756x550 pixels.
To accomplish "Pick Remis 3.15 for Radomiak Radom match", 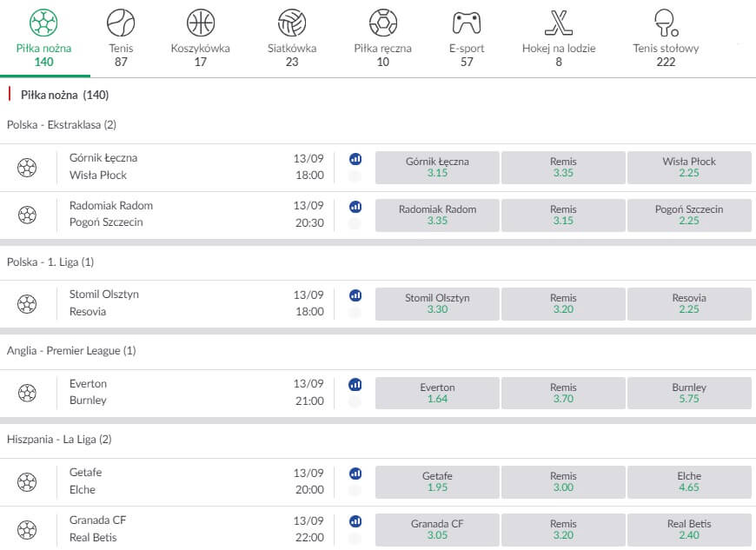I will coord(563,215).
